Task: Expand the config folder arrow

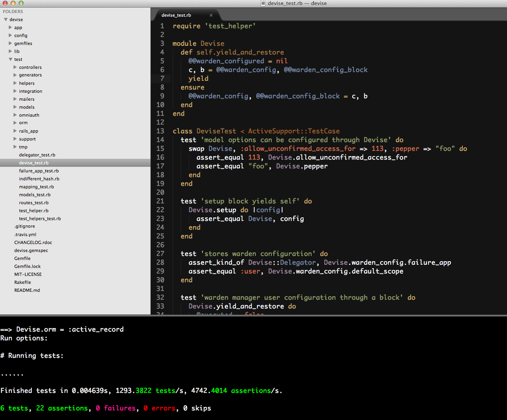Action: click(x=11, y=35)
